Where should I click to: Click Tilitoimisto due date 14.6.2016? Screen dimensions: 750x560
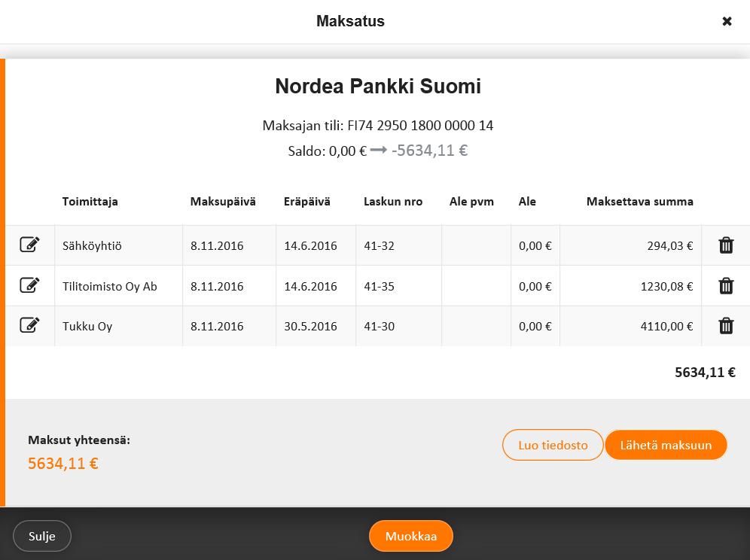pyautogui.click(x=310, y=287)
